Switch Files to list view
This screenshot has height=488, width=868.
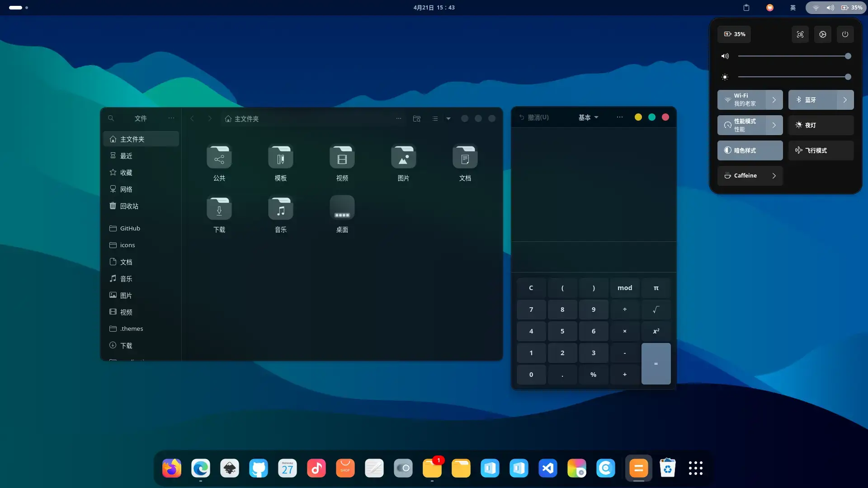434,118
